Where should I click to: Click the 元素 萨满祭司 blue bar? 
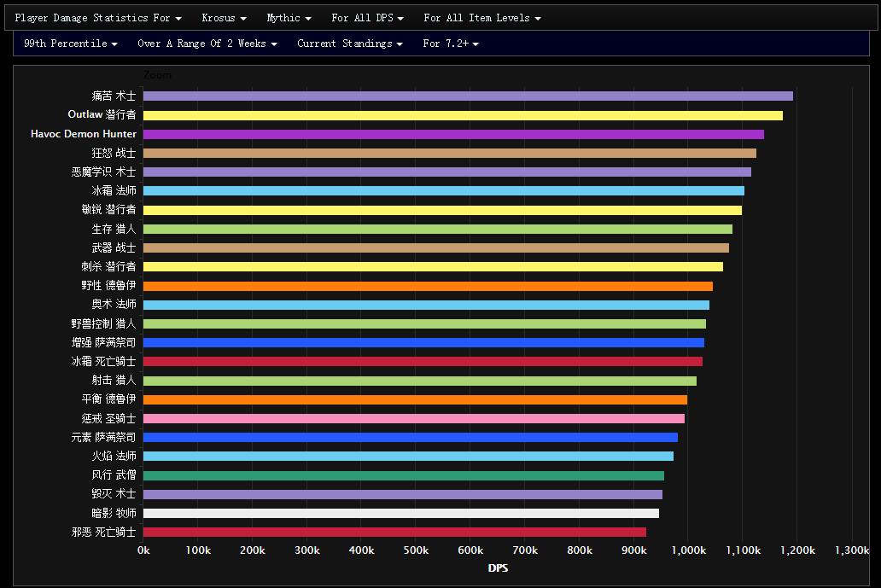[411, 438]
